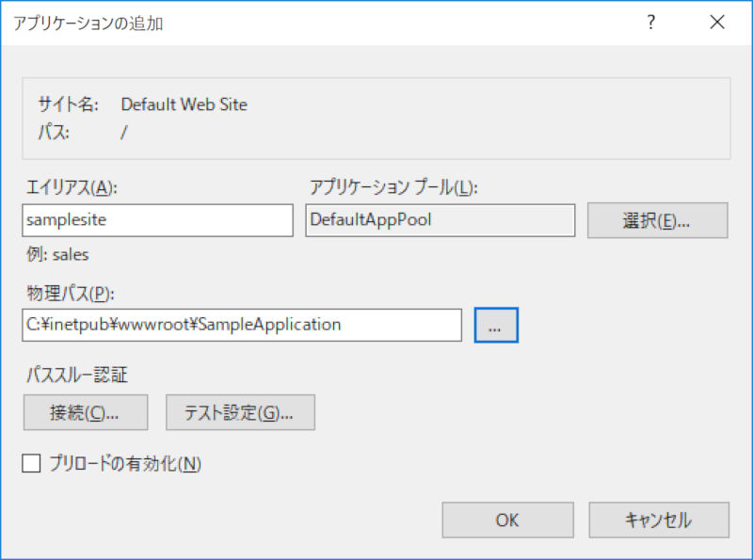The image size is (753, 560).
Task: Close the アプリケーションの追加 dialog
Action: coord(717,22)
